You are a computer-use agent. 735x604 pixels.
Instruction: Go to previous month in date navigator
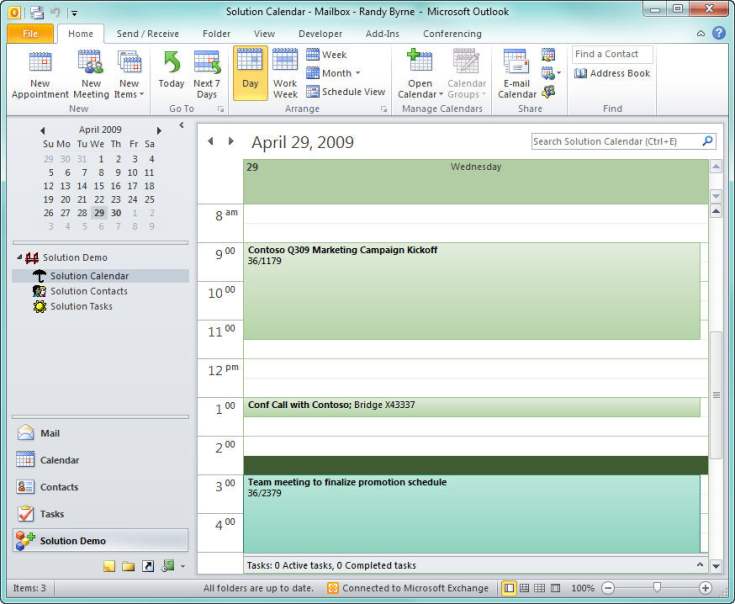coord(43,130)
